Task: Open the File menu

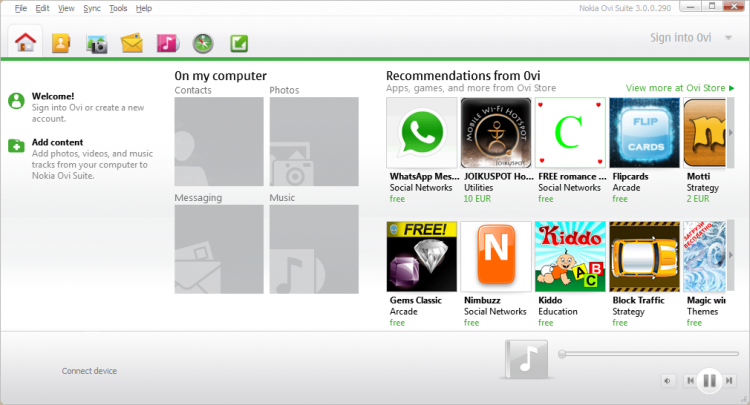Action: 21,8
